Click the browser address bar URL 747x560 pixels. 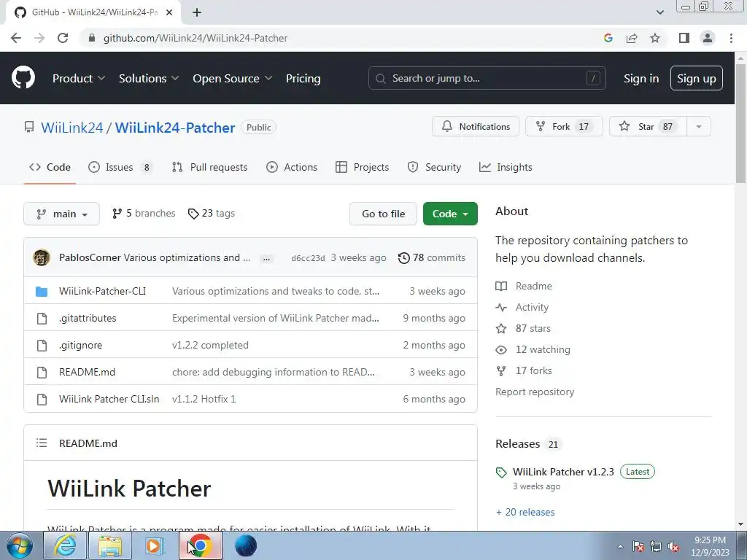[196, 38]
